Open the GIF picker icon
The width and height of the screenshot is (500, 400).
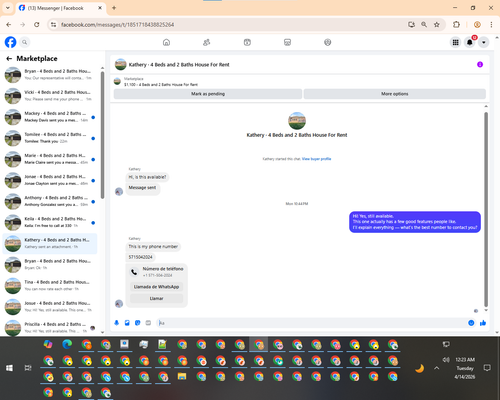point(148,323)
